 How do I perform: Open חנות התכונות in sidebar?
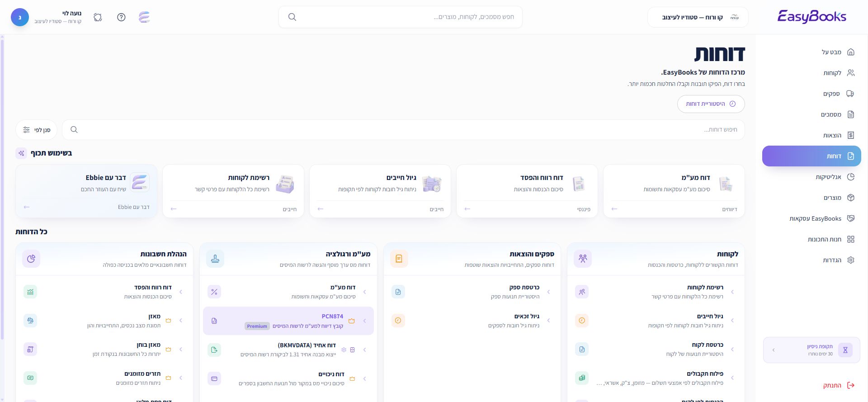click(x=811, y=239)
